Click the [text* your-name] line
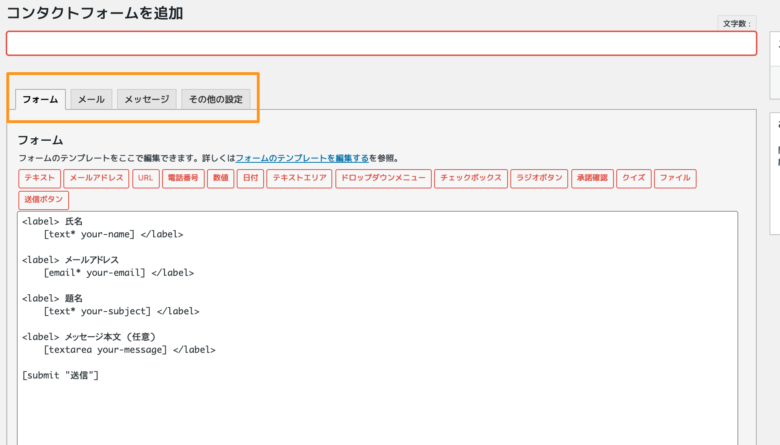The height and width of the screenshot is (445, 780). click(x=113, y=234)
